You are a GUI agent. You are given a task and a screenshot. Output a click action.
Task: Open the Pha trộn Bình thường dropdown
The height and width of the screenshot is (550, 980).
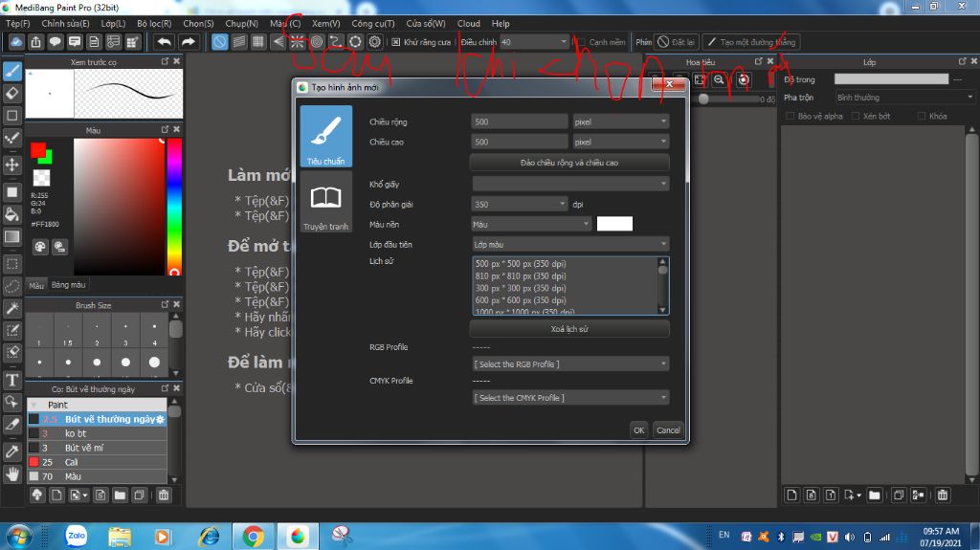pyautogui.click(x=904, y=98)
